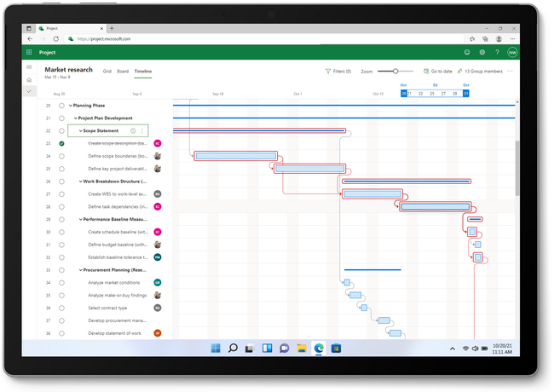Show hidden system tray icons chevron
554x392 pixels.
[x=453, y=349]
